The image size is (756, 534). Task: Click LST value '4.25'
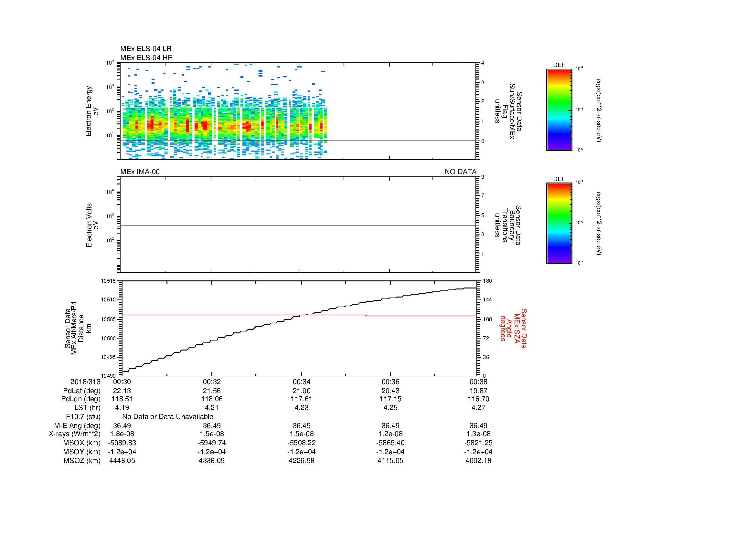coord(390,408)
